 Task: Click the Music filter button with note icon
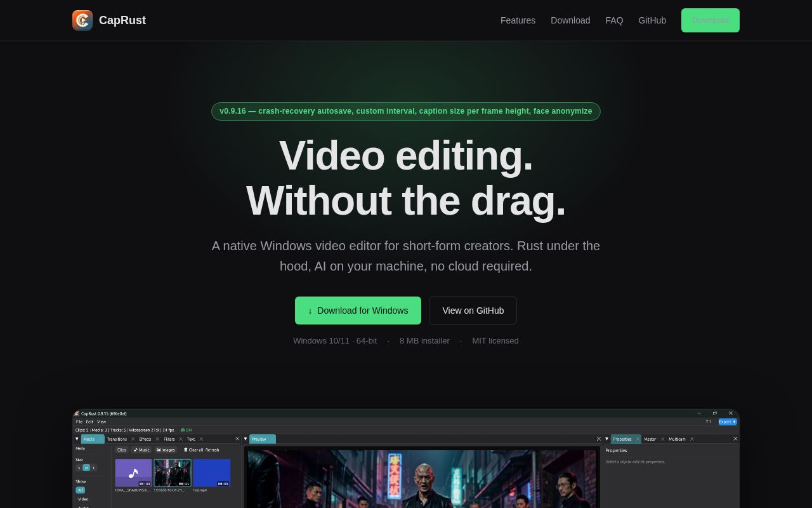click(141, 450)
